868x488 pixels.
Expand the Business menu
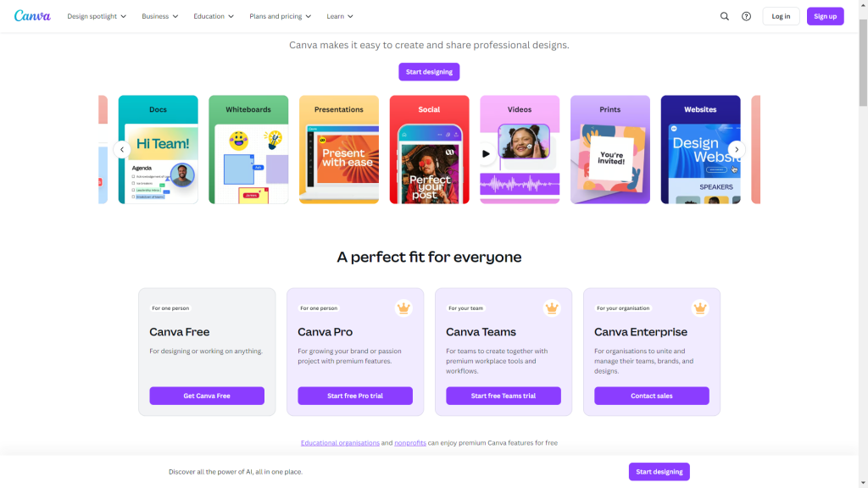[159, 16]
